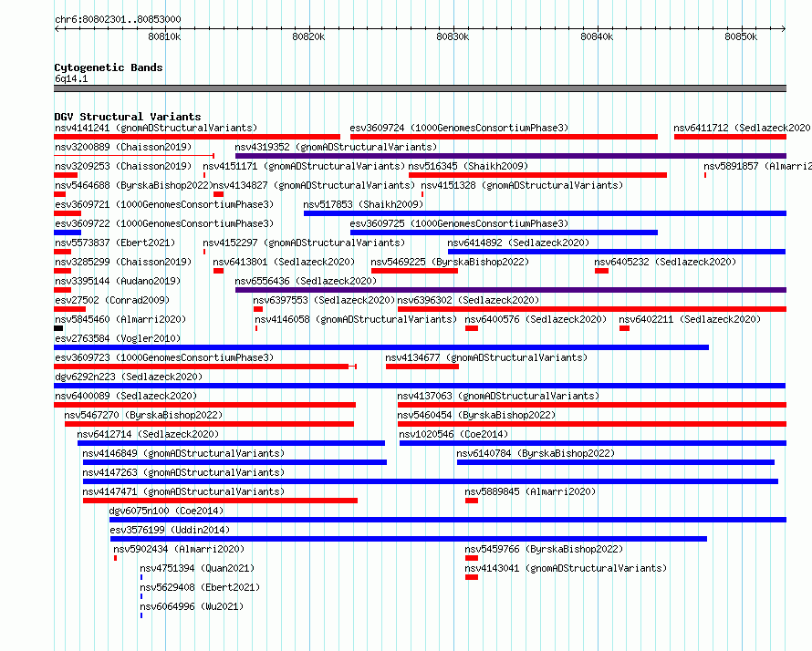Select the 6q14.1 cytogenetic band bar
Viewport: 812px width, 651px height.
point(420,88)
